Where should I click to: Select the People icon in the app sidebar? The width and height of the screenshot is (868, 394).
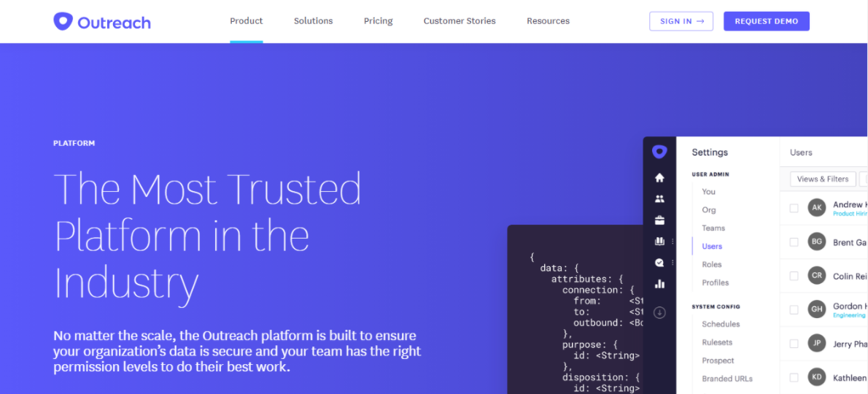(x=659, y=198)
